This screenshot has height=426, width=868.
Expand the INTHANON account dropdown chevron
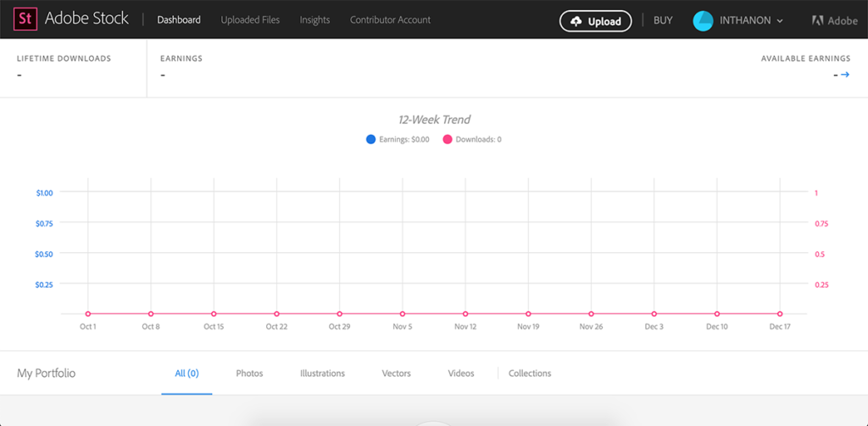point(780,20)
